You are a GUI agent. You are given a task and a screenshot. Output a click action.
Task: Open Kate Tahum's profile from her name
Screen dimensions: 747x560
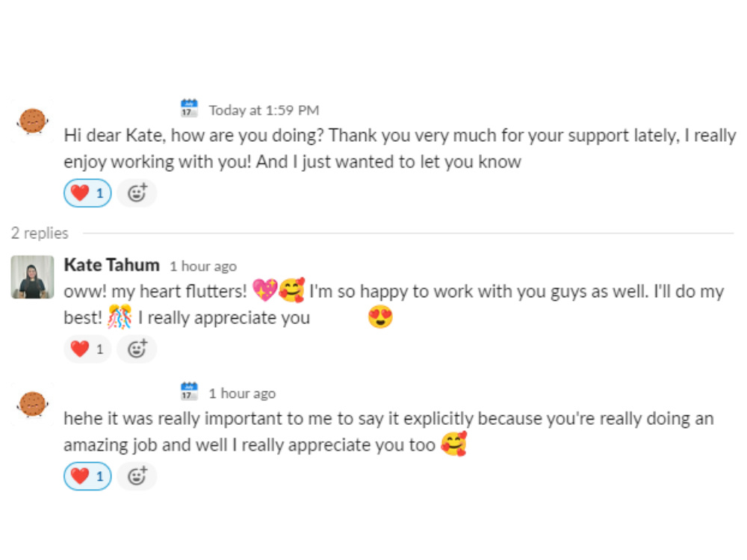point(112,265)
